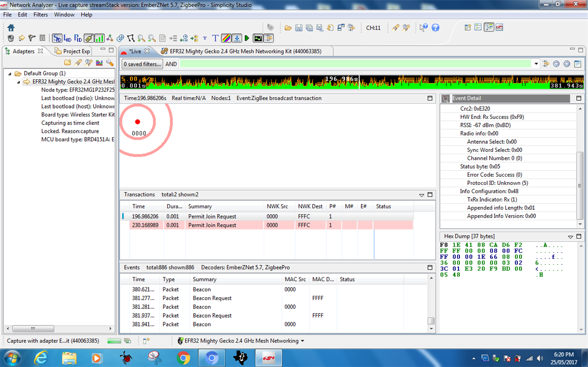This screenshot has width=588, height=367.
Task: Click the open folder icon in toolbar
Action: tap(288, 28)
